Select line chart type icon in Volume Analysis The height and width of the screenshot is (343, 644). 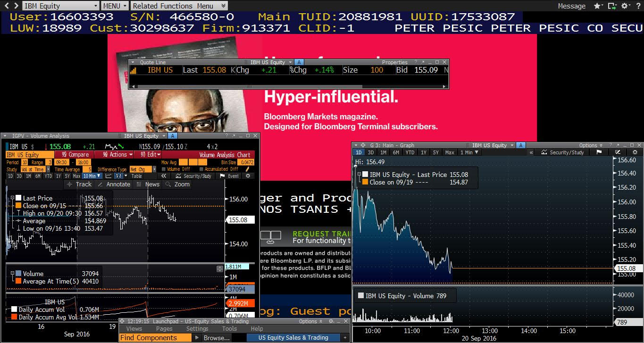click(x=109, y=176)
